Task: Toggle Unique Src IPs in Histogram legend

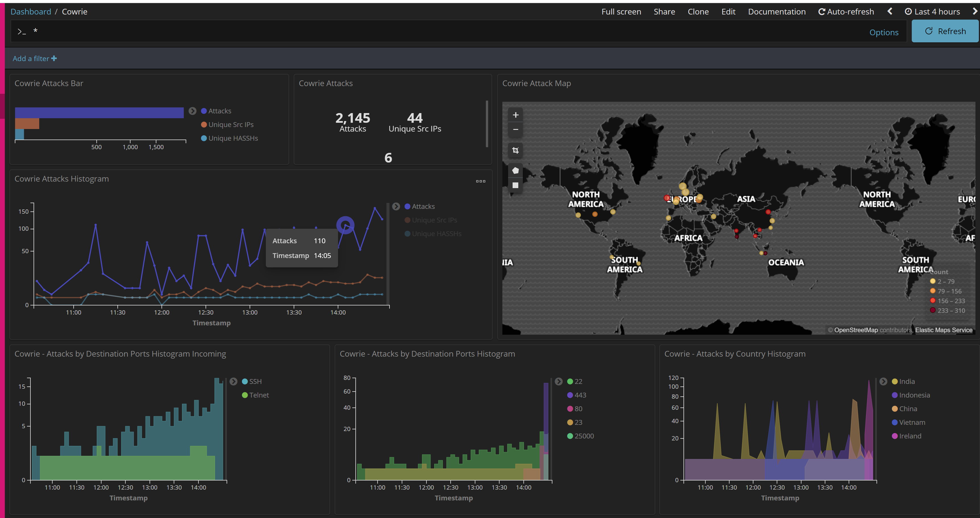Action: coord(431,220)
